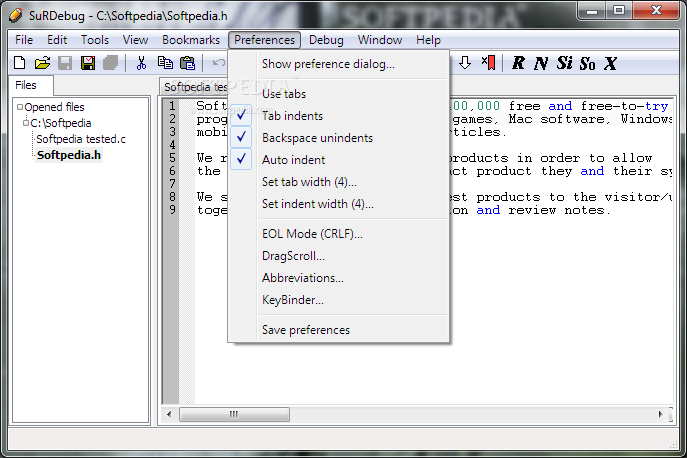This screenshot has height=458, width=687.
Task: Click the Copy icon in toolbar
Action: [x=165, y=63]
